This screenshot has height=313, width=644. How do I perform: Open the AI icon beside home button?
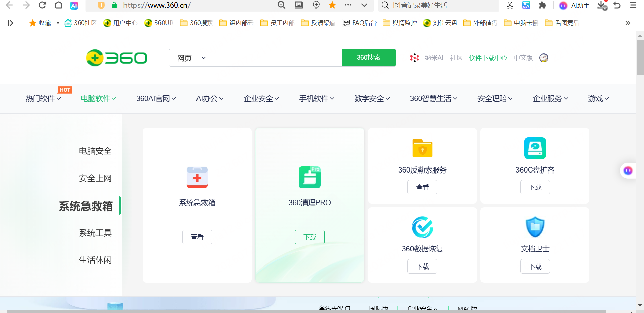[74, 5]
